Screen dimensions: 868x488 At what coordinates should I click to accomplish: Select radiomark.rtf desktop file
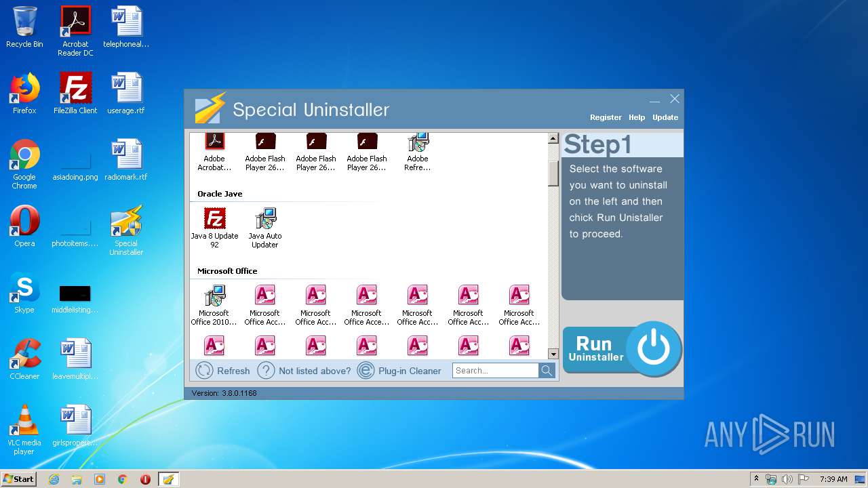coord(126,160)
